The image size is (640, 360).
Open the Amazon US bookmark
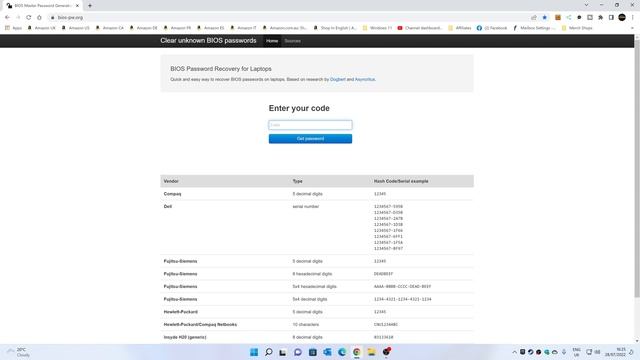coord(76,28)
